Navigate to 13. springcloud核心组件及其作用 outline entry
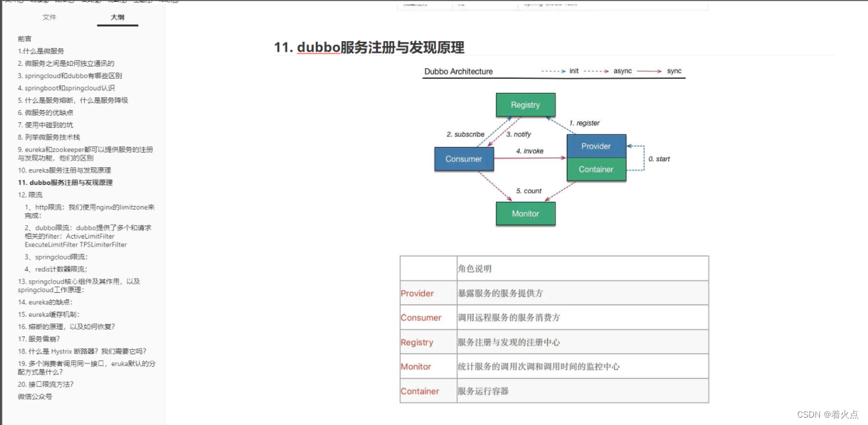Image resolution: width=868 pixels, height=425 pixels. [79, 285]
